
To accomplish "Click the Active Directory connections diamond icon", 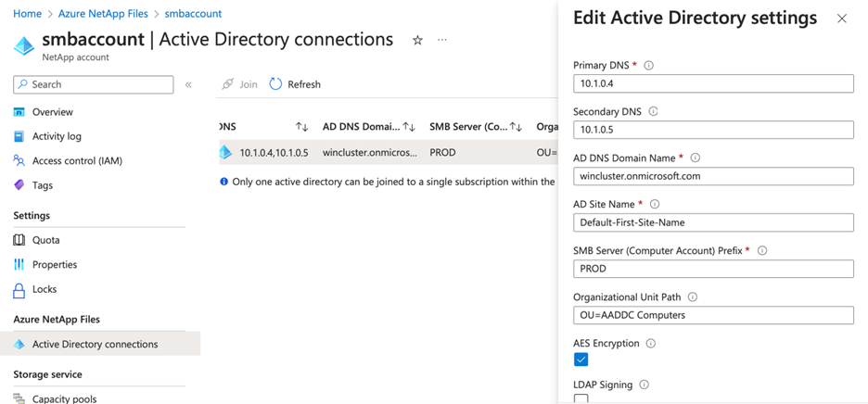I will (x=19, y=344).
